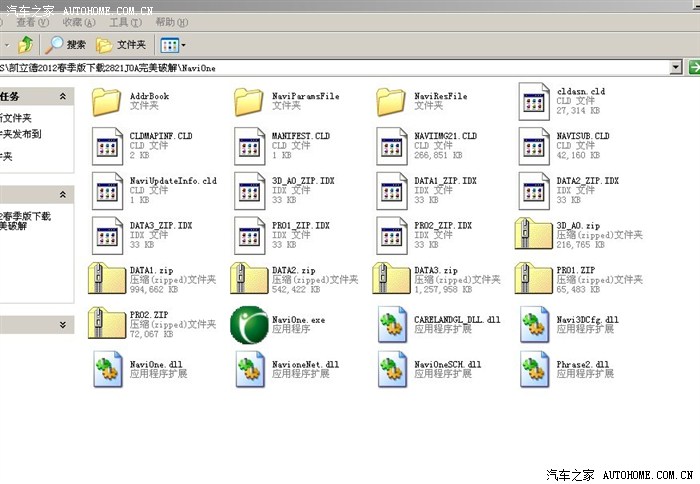Click the NaviOne.dll file icon
Viewport: 700px width, 484px height.
point(106,369)
